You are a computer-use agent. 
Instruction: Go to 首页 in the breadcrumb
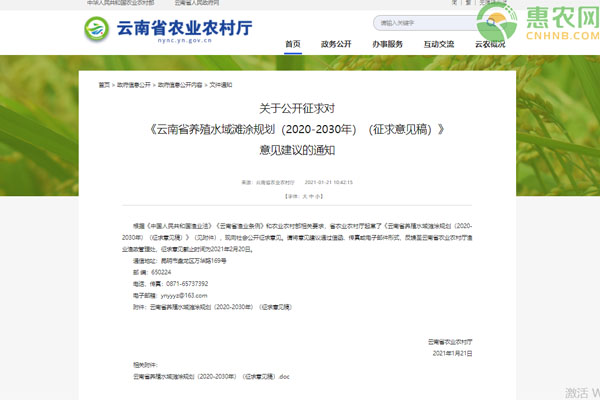104,85
